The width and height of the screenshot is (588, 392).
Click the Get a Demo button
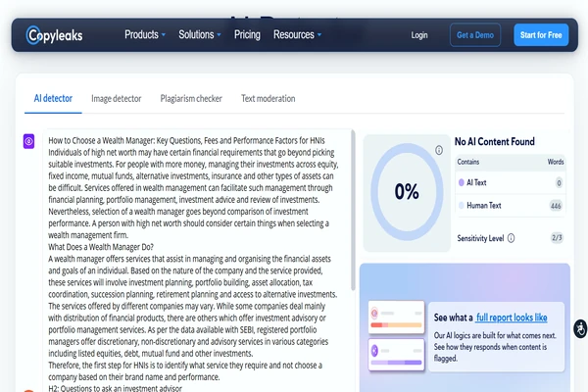click(475, 35)
